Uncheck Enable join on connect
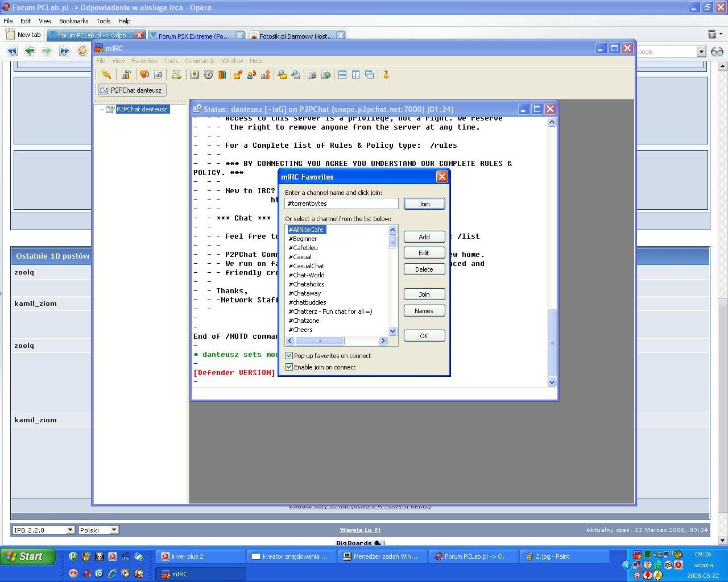Image resolution: width=728 pixels, height=582 pixels. (289, 367)
